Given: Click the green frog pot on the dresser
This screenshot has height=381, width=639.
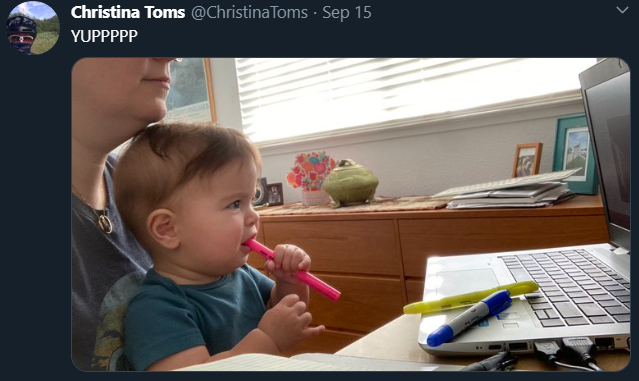Looking at the screenshot, I should [351, 183].
